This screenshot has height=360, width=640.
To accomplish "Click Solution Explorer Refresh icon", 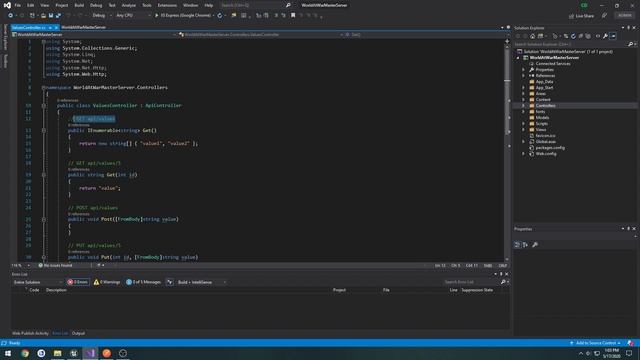I will pyautogui.click(x=573, y=36).
